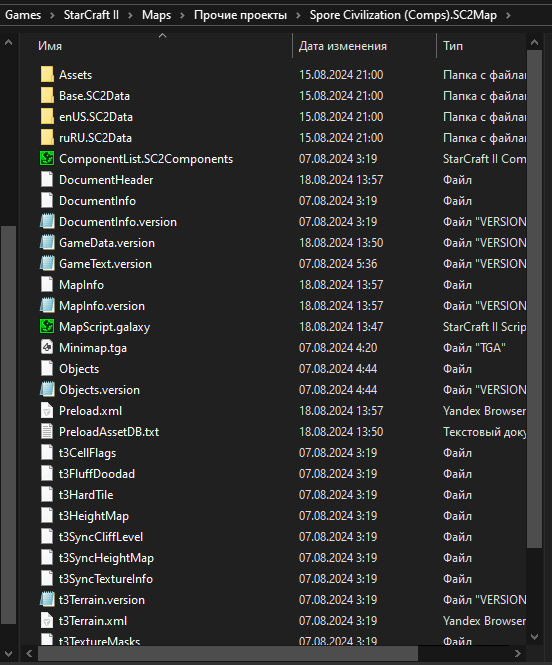Expand the chevron after Прочие проекты breadcrumb
This screenshot has height=665, width=552.
click(x=298, y=15)
